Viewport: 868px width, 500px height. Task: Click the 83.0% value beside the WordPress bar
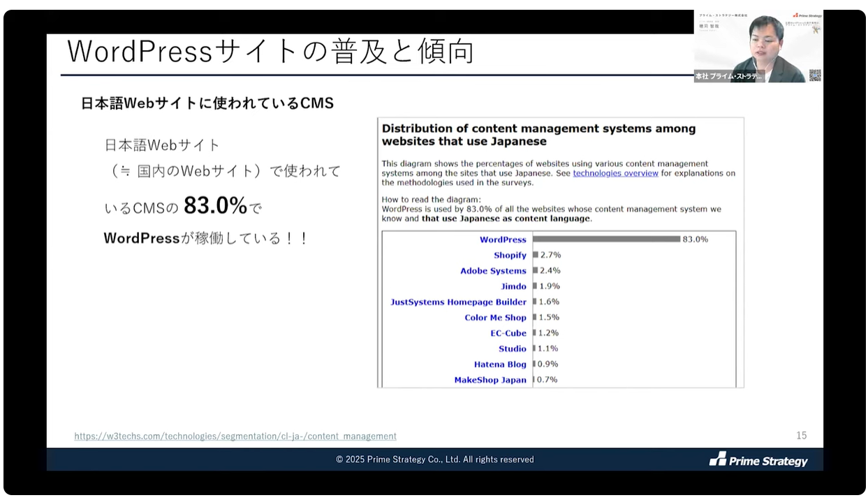696,240
